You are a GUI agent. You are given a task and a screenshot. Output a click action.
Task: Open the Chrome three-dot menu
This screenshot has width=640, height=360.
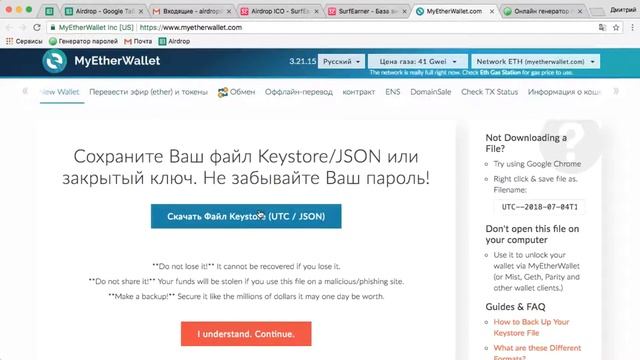(x=632, y=27)
